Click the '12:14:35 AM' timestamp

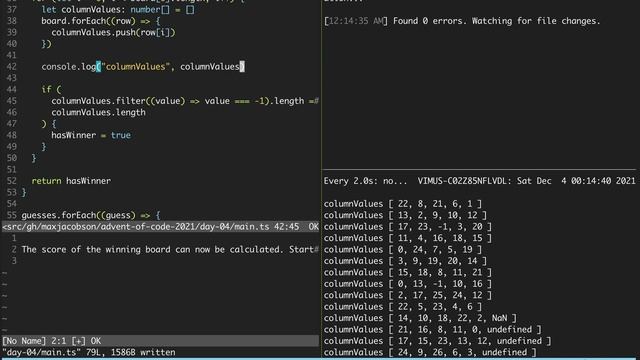click(x=356, y=21)
